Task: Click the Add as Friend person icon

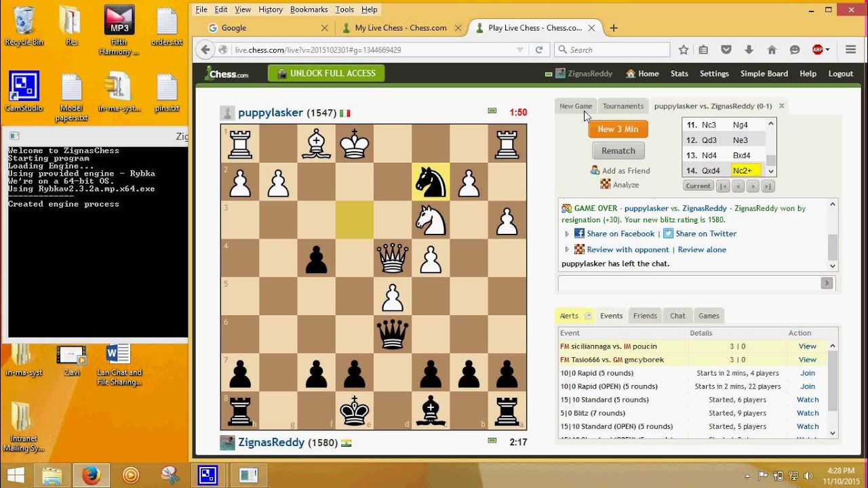Action: pyautogui.click(x=595, y=170)
